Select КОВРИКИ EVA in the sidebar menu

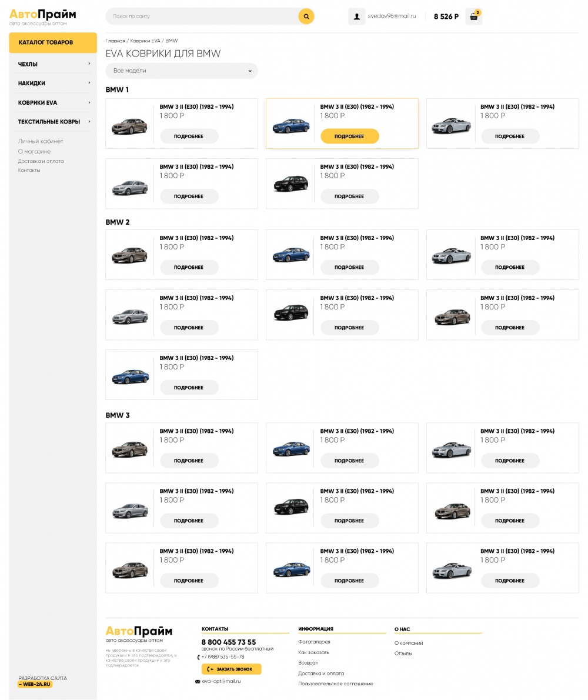[38, 102]
